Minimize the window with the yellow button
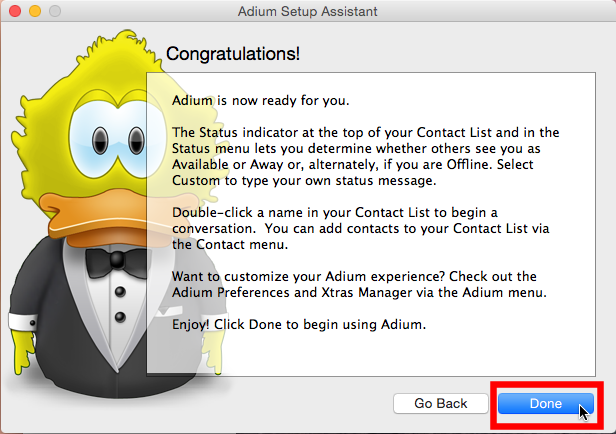Image resolution: width=616 pixels, height=434 pixels. (35, 11)
